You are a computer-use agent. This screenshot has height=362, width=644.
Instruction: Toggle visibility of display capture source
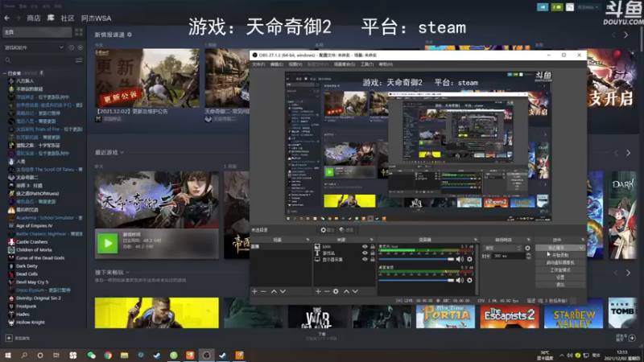pyautogui.click(x=365, y=259)
